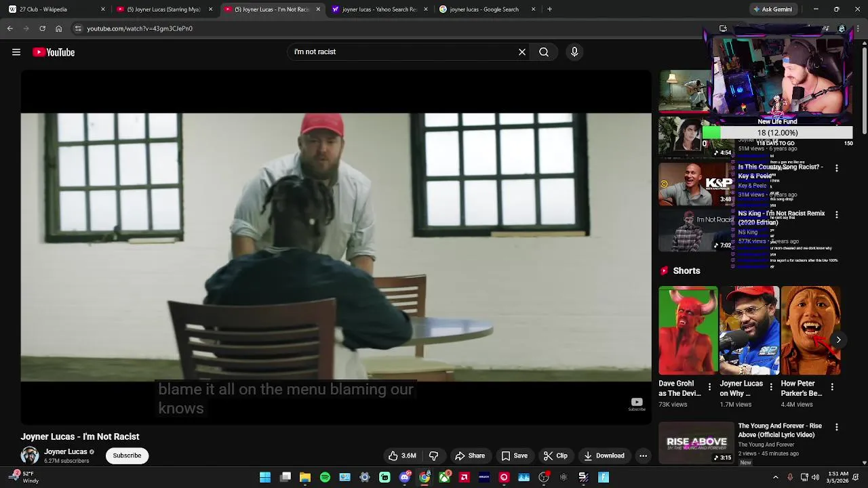
Task: Like the video with thumbs up
Action: (401, 455)
